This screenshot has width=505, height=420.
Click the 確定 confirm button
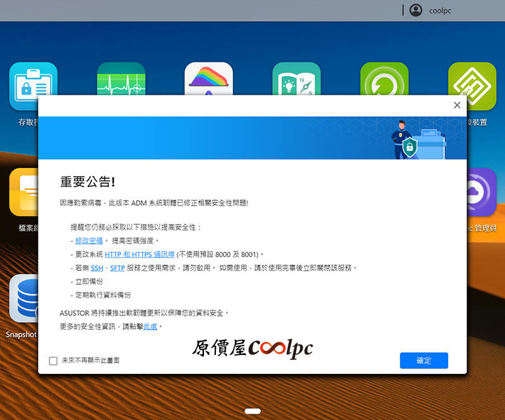(424, 361)
